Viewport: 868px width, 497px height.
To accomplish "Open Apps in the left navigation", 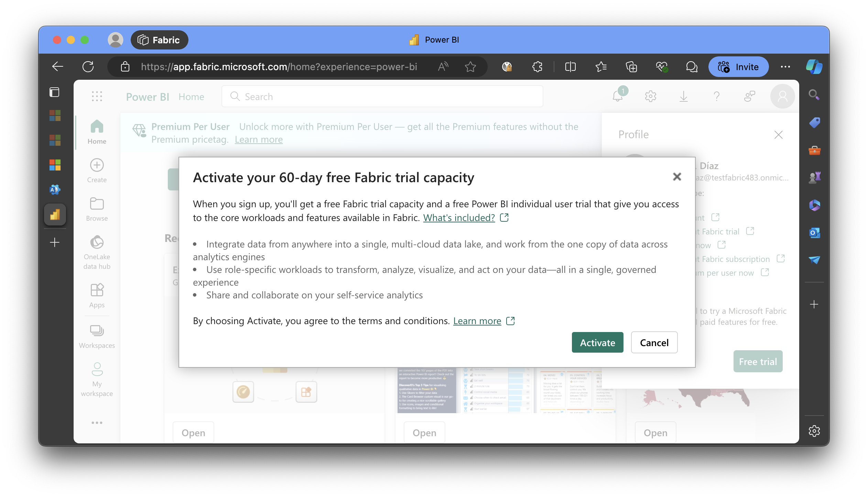I will coord(97,296).
